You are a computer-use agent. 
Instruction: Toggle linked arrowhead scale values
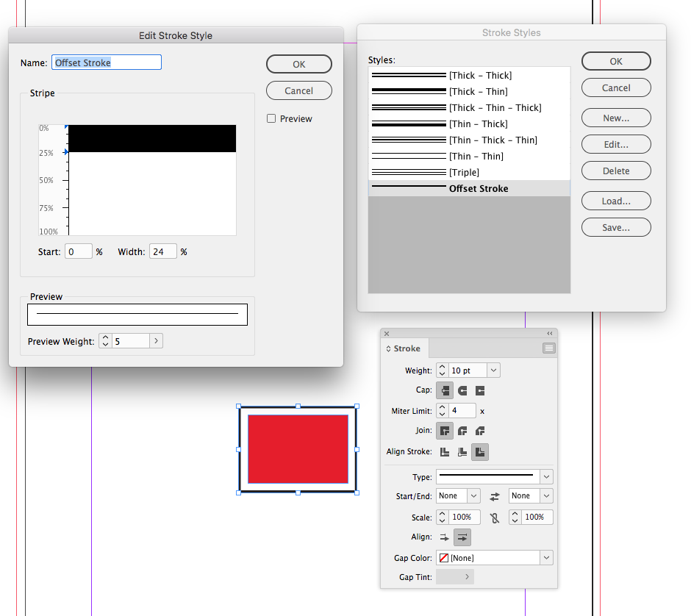[494, 518]
